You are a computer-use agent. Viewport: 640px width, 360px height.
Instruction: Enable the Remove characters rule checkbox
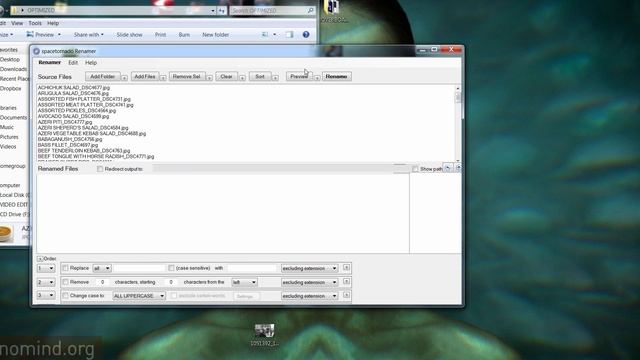click(65, 282)
